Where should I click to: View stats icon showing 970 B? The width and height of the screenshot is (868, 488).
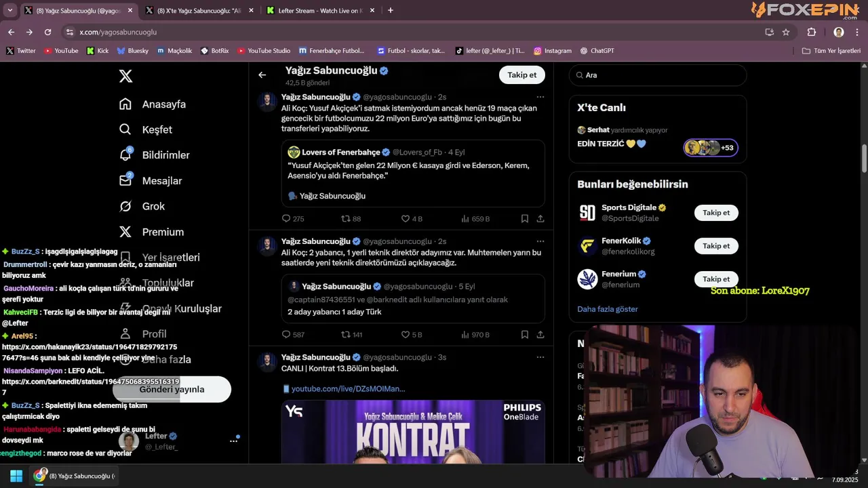(465, 335)
